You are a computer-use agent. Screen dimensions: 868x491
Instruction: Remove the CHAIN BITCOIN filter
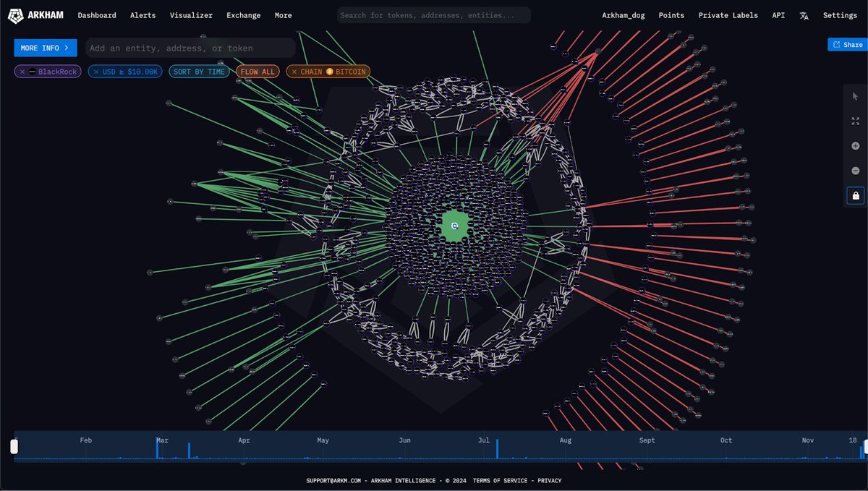[294, 72]
